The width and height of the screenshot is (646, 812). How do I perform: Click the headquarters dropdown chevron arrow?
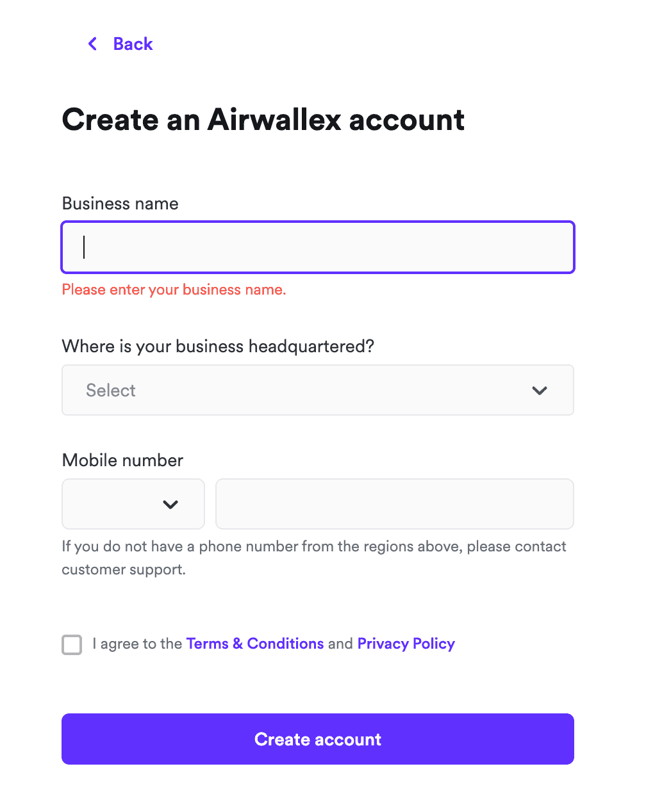tap(540, 391)
